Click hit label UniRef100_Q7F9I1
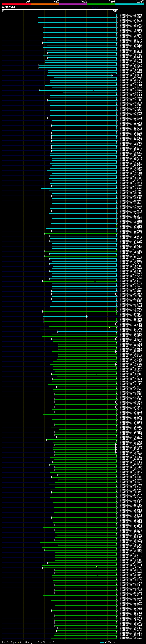The height and width of the screenshot is (644, 146). click(131, 50)
